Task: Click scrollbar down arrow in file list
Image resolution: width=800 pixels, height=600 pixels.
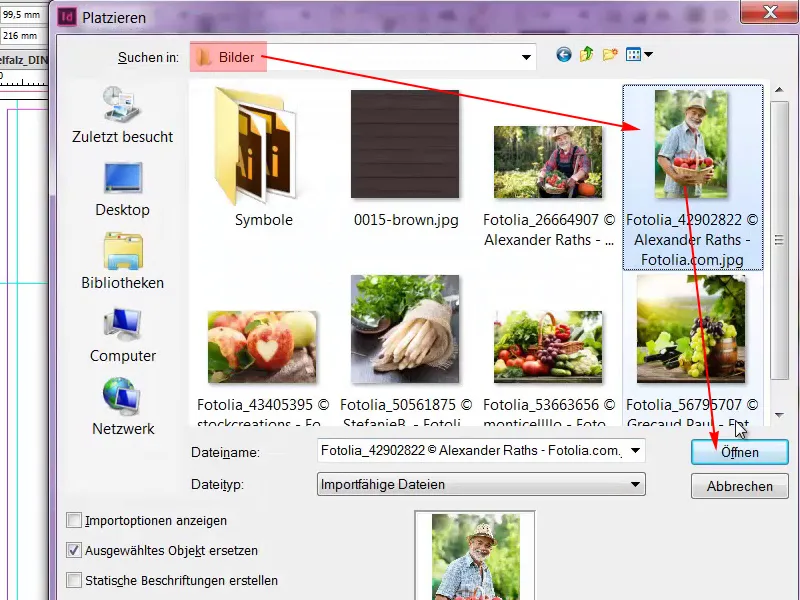Action: [779, 415]
